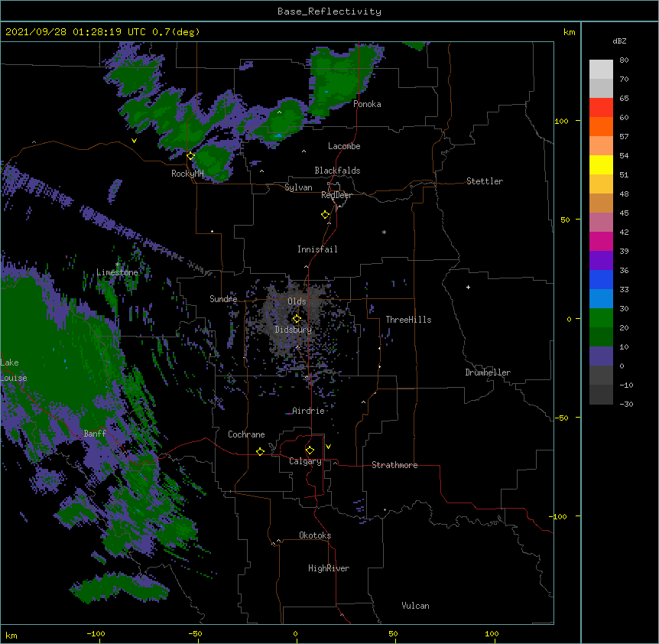Select the ThreeHills label
The width and height of the screenshot is (659, 644).
408,320
